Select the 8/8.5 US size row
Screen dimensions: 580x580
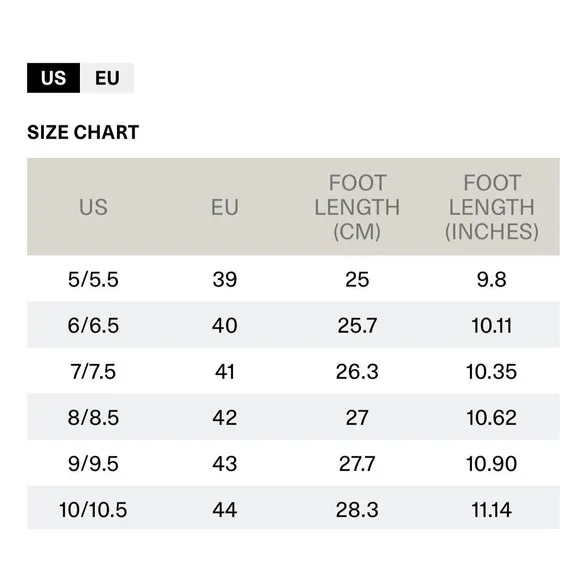293,418
